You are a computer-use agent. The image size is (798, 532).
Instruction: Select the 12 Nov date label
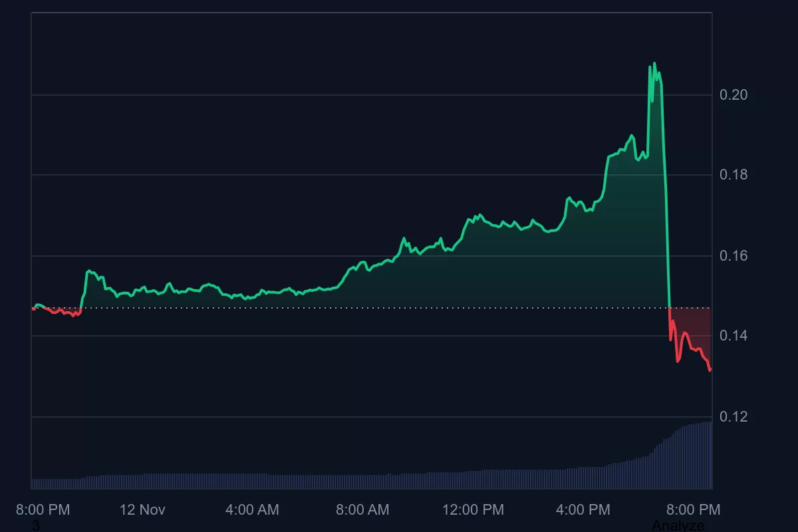tap(142, 510)
